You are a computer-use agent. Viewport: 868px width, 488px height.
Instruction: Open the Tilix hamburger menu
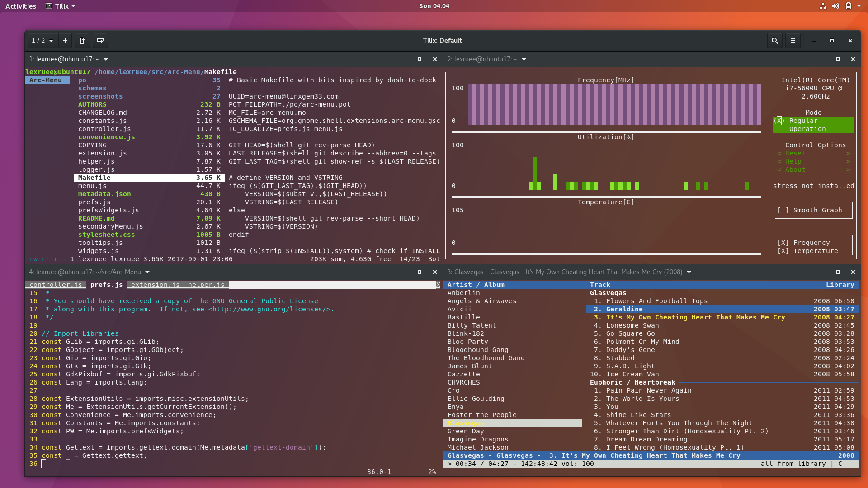tap(793, 41)
